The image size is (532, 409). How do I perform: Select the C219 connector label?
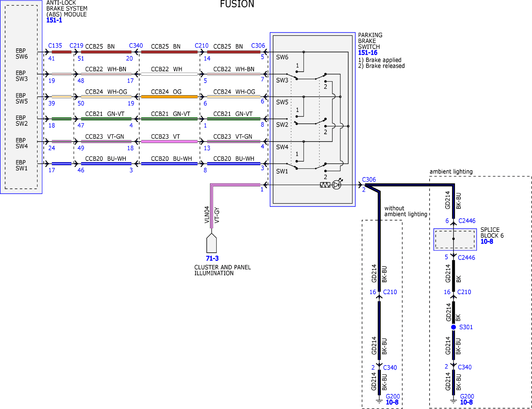76,46
